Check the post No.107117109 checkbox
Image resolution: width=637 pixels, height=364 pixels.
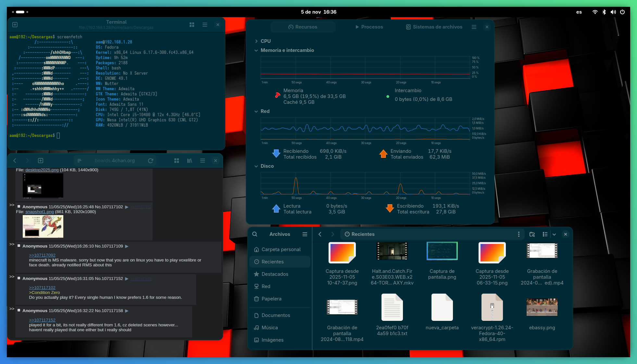(x=19, y=246)
